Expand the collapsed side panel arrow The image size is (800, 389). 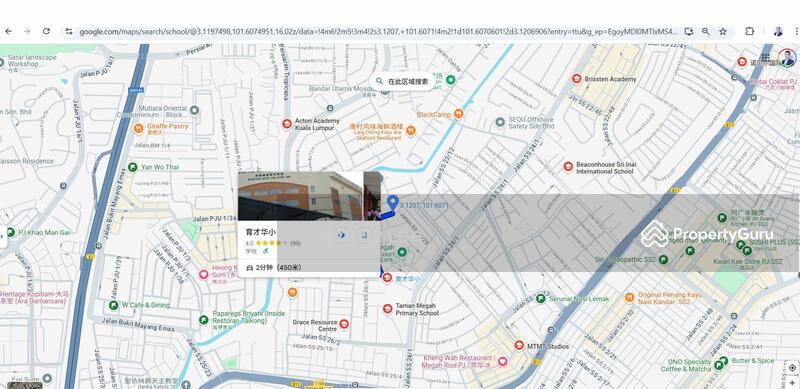pyautogui.click(x=3, y=236)
